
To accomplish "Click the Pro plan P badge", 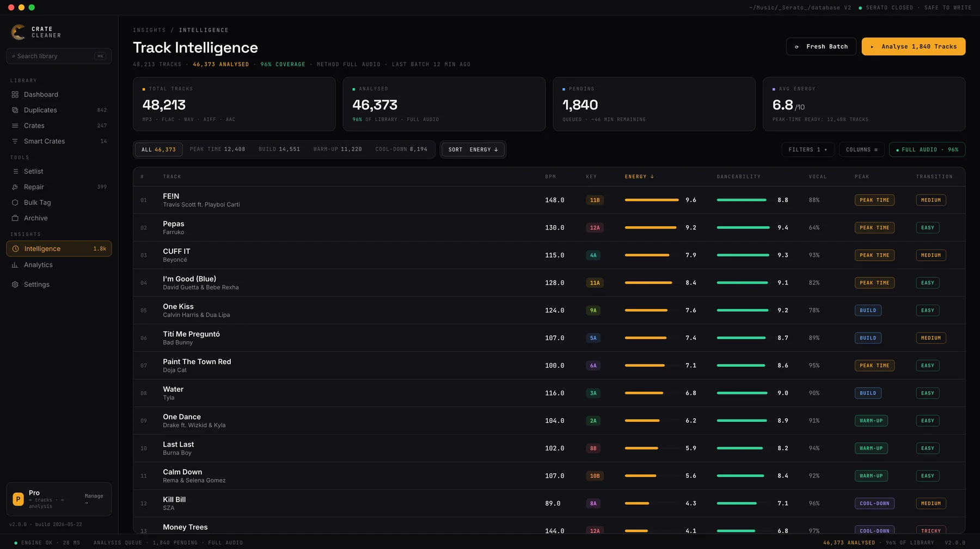I will pyautogui.click(x=18, y=499).
